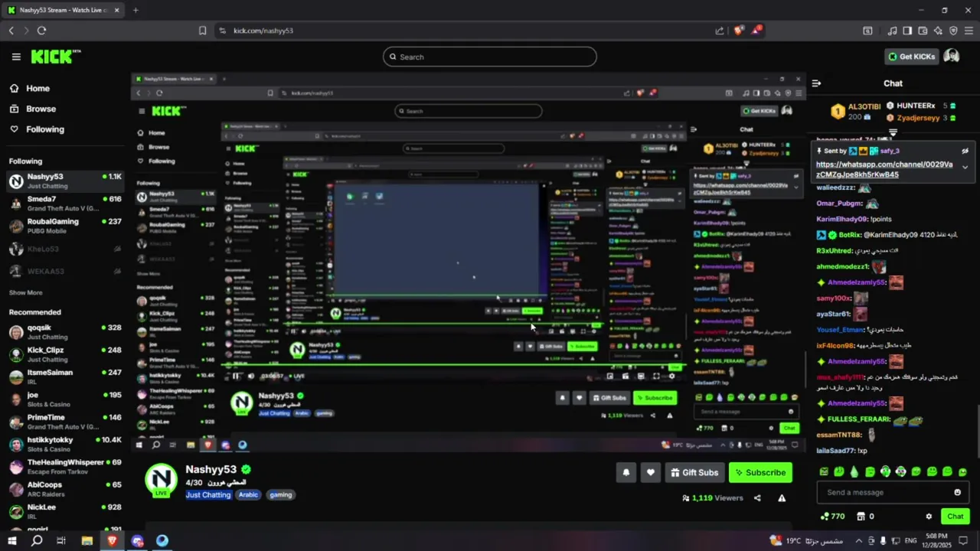Open the Windows Start button
This screenshot has height=551, width=980.
(x=11, y=541)
